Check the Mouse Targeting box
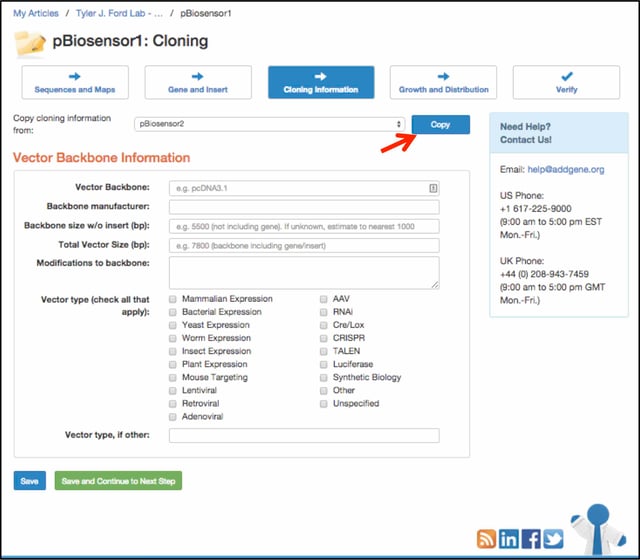640x560 pixels. [x=173, y=378]
